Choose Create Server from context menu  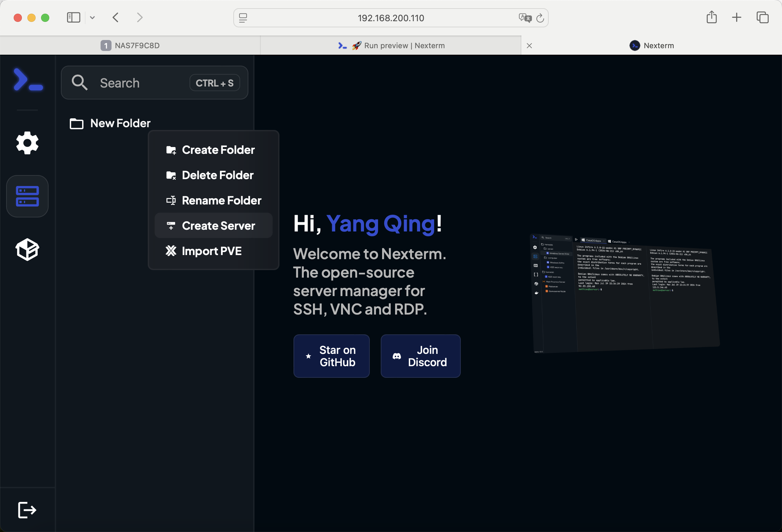pyautogui.click(x=213, y=226)
